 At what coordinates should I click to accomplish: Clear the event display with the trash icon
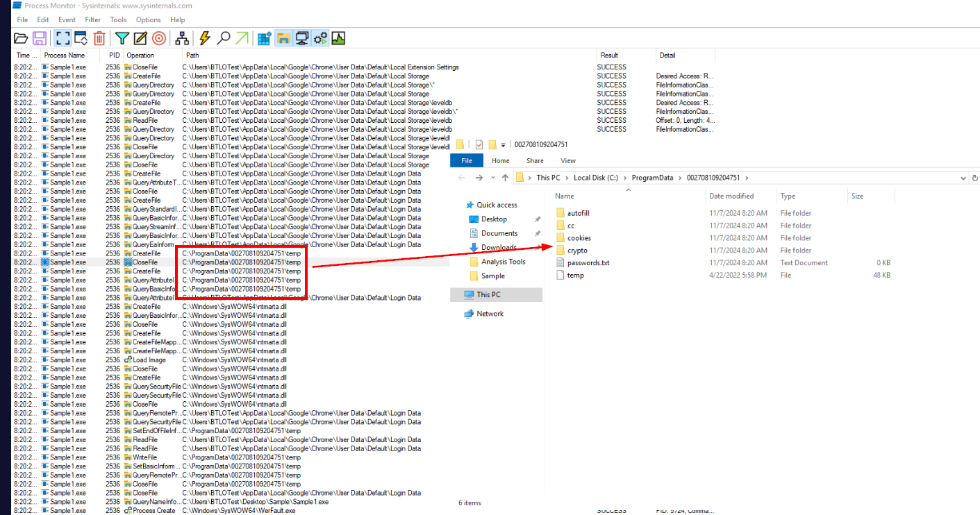[x=99, y=38]
